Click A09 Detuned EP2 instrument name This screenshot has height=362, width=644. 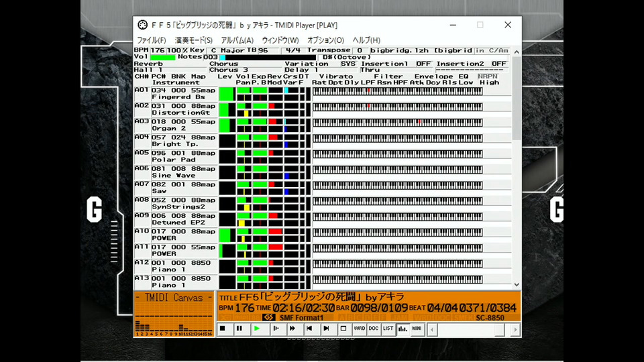(178, 223)
